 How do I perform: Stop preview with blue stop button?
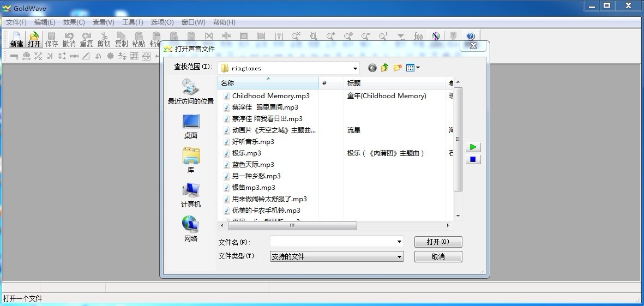tap(473, 159)
